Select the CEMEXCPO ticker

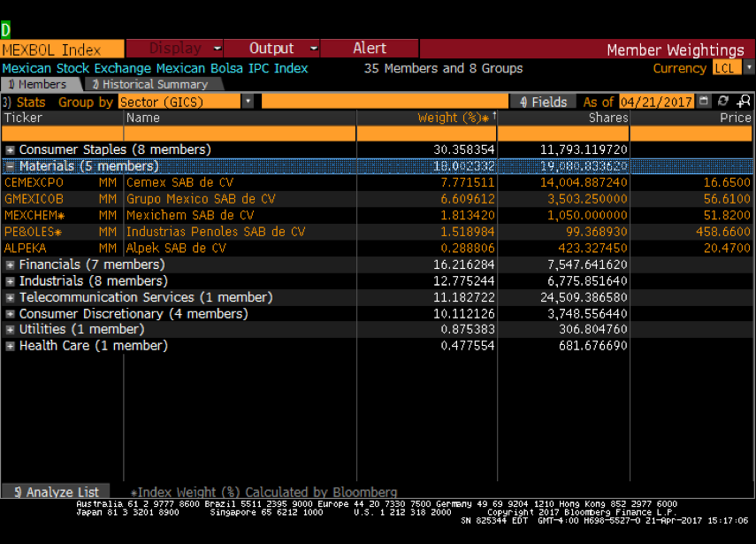tap(34, 183)
